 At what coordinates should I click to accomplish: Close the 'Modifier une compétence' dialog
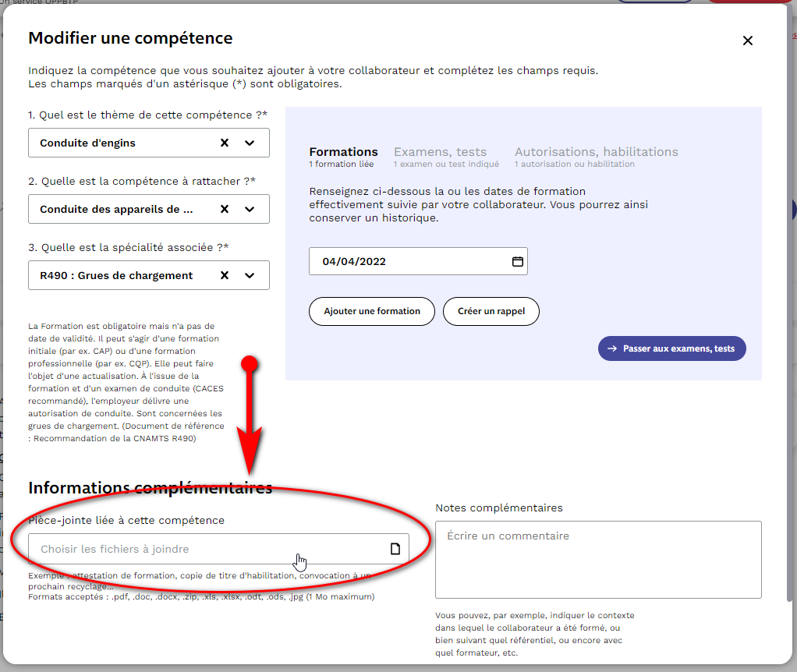click(x=747, y=41)
